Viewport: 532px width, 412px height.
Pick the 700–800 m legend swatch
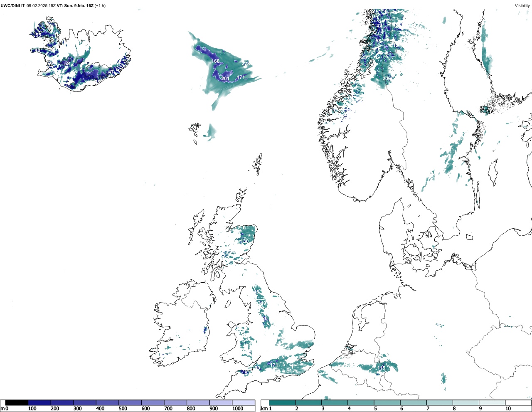pyautogui.click(x=175, y=402)
